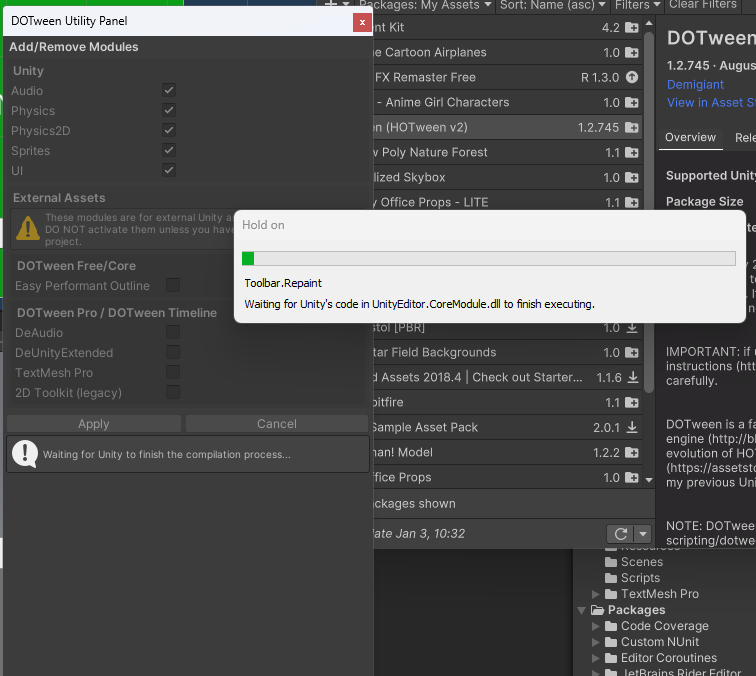
Task: Expand the Code Coverage package arrow
Action: tap(596, 626)
